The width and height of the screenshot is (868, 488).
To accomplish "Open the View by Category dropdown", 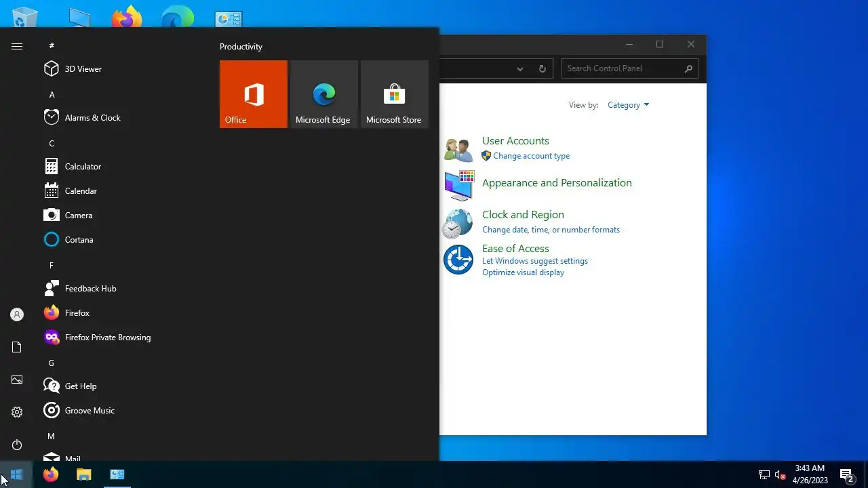I will click(628, 105).
